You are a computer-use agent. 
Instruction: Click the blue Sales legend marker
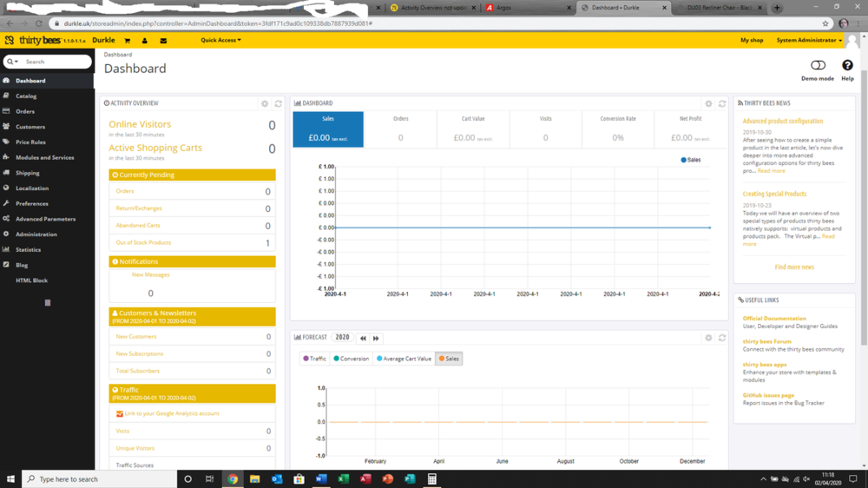coord(684,160)
